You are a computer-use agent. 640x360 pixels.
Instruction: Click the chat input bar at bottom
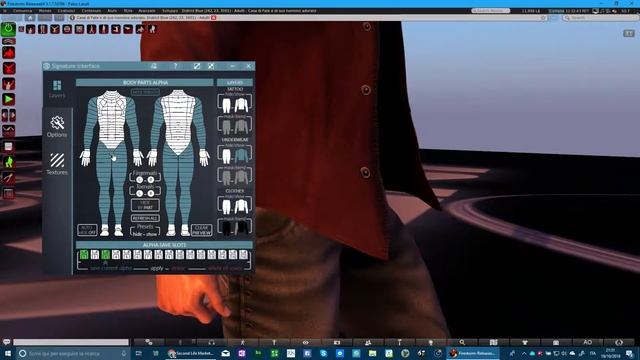pos(71,342)
